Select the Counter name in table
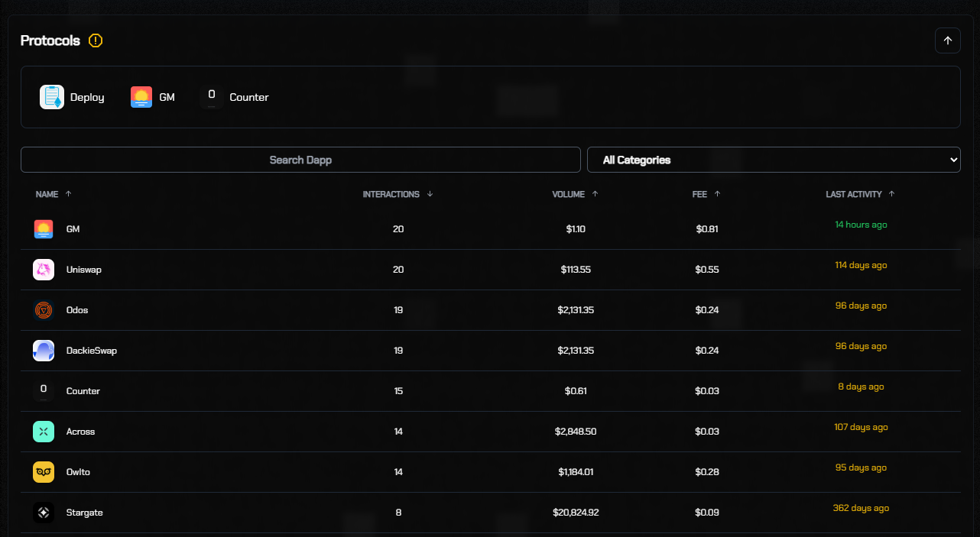Image resolution: width=980 pixels, height=537 pixels. pos(83,391)
